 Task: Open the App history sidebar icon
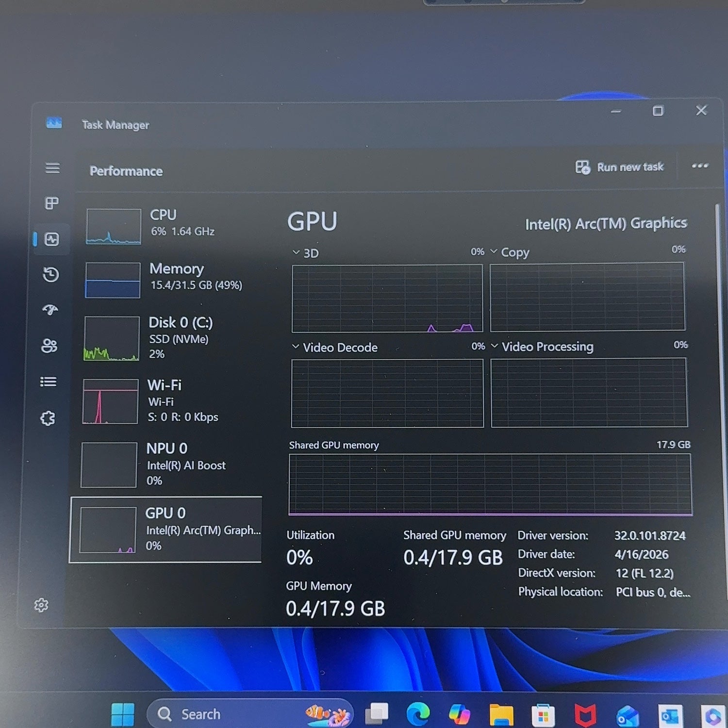point(50,275)
